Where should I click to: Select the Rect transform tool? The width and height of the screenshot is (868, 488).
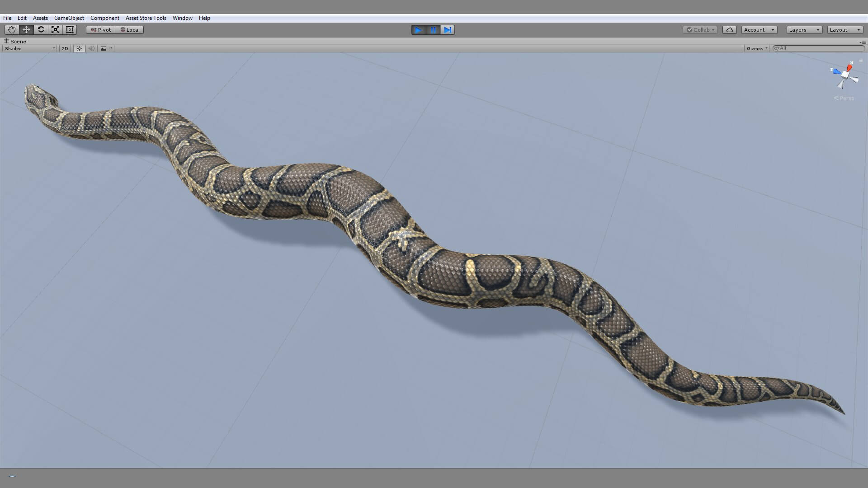pyautogui.click(x=70, y=30)
